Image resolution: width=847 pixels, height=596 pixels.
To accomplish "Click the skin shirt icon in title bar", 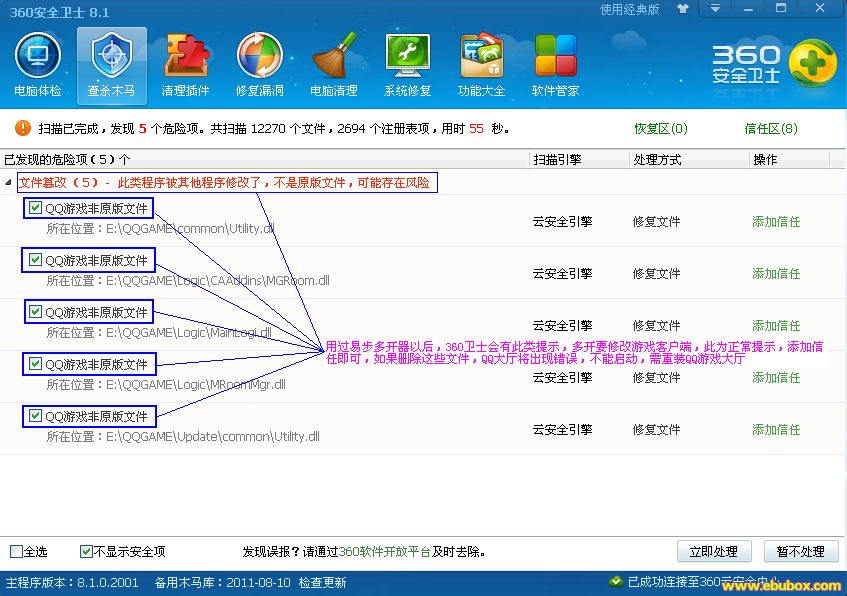I will click(x=683, y=9).
